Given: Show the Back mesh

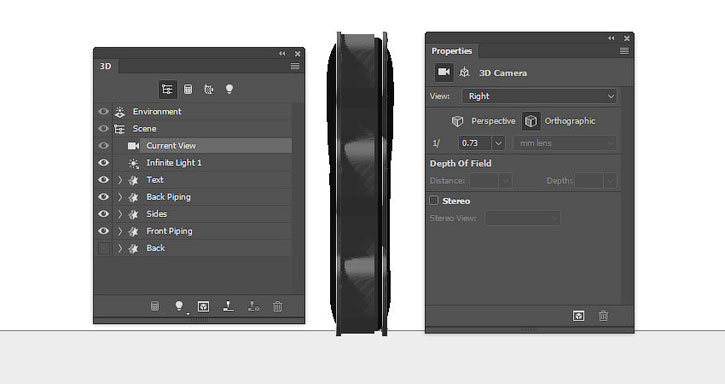Looking at the screenshot, I should pyautogui.click(x=104, y=248).
